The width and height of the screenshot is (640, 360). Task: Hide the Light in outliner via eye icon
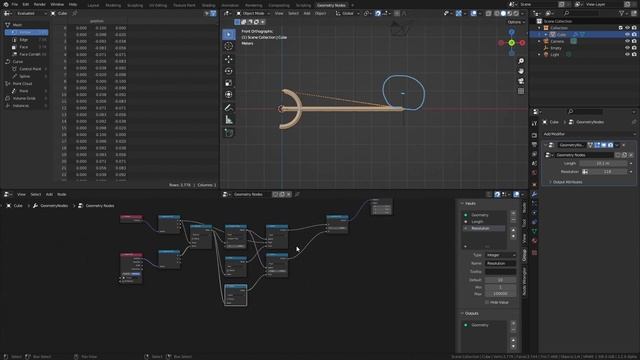pos(627,54)
